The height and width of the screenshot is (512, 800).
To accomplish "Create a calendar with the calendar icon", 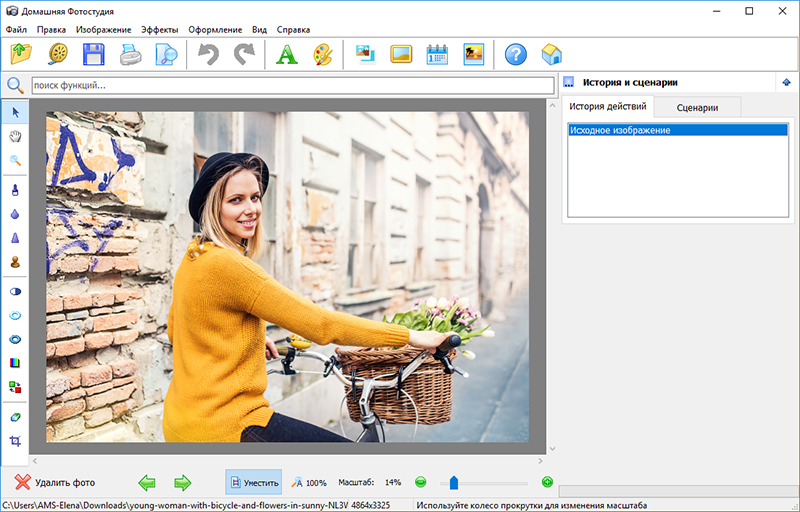I will pyautogui.click(x=437, y=54).
